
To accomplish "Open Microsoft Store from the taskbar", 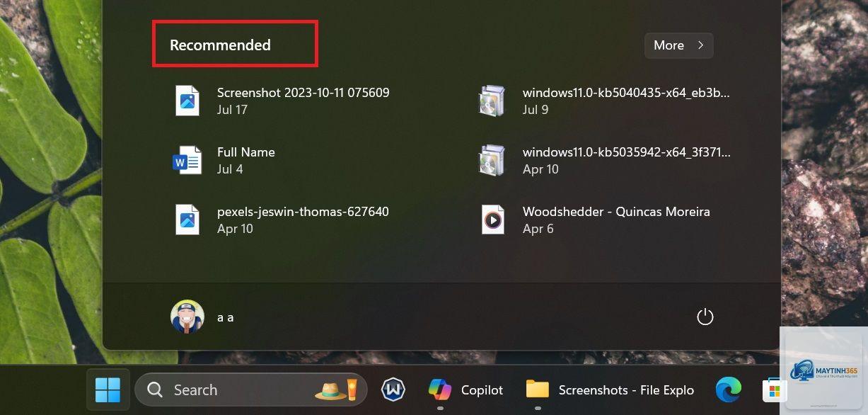I will click(x=773, y=390).
